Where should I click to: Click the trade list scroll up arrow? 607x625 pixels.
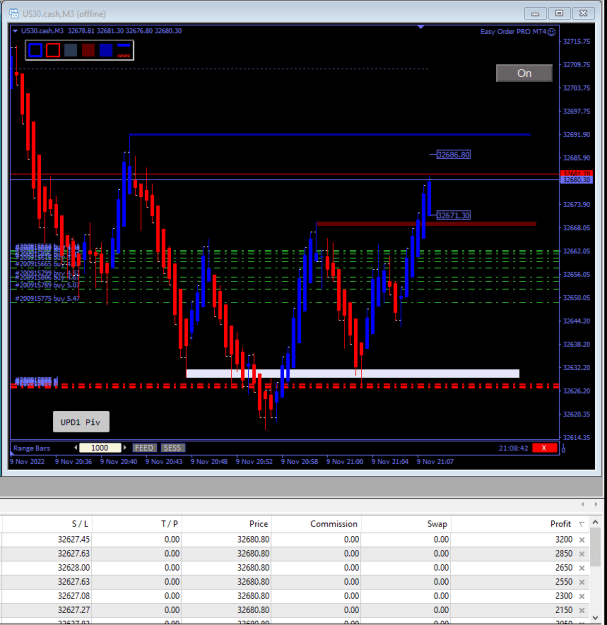click(595, 522)
